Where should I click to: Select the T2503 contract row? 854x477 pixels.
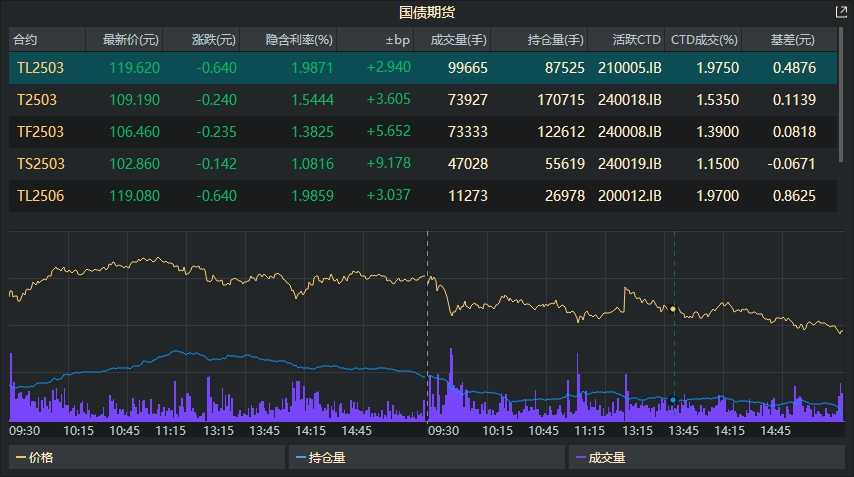[x=37, y=100]
